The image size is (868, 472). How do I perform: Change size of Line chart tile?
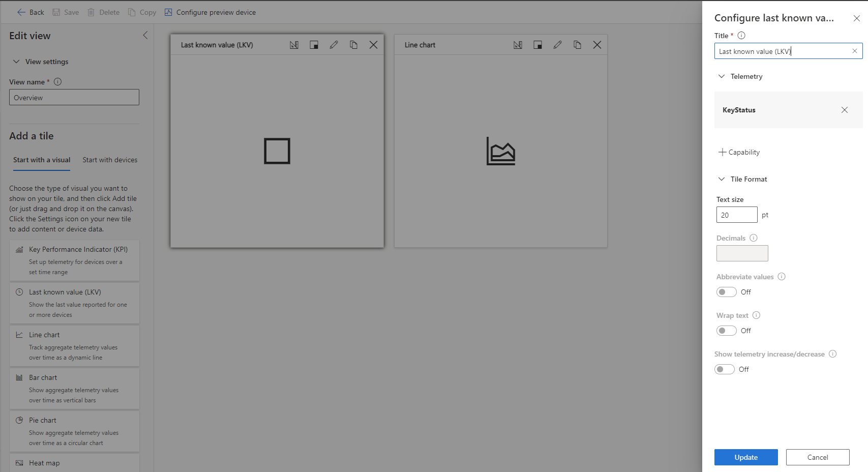pyautogui.click(x=537, y=45)
